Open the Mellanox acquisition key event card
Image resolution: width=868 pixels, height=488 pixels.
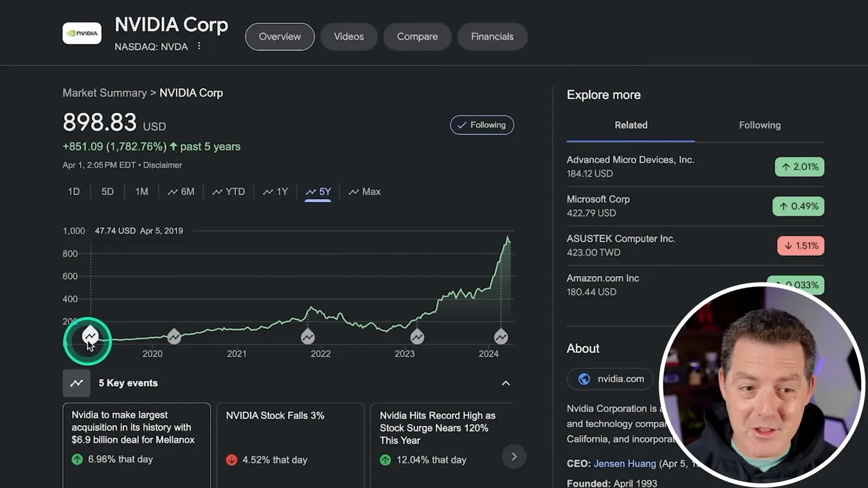point(137,445)
